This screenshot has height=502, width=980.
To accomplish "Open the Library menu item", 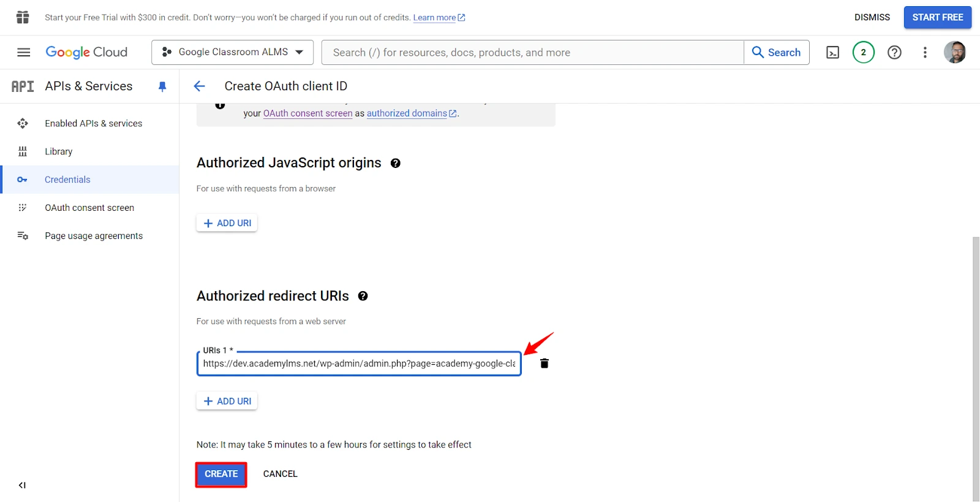I will tap(90, 151).
